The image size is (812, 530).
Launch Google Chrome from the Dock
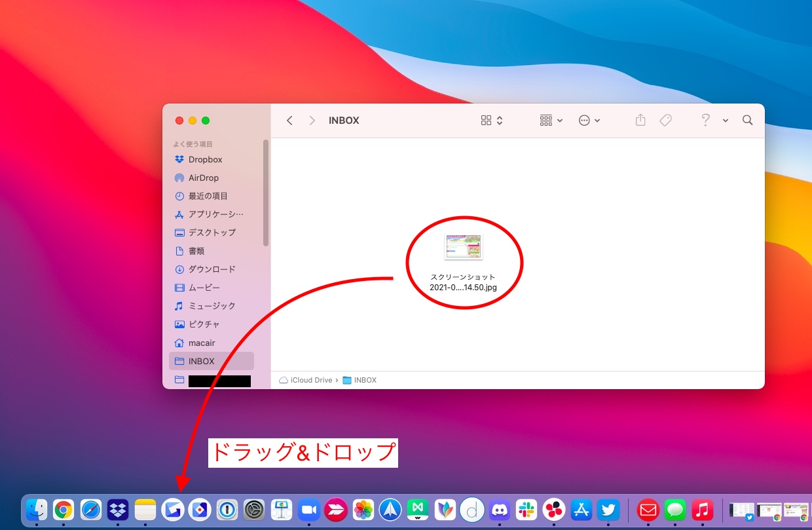tap(64, 509)
